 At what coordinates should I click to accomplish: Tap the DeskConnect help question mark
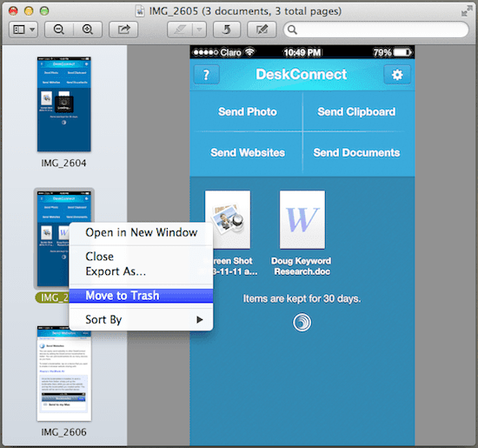(206, 75)
